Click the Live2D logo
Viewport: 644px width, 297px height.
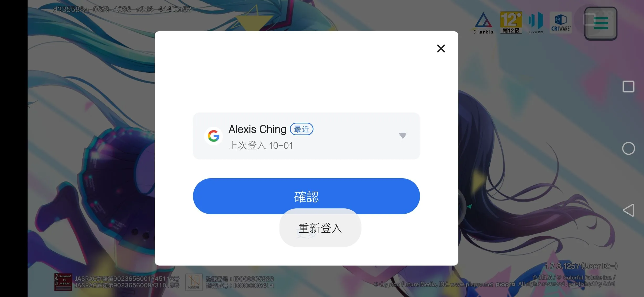pos(536,23)
